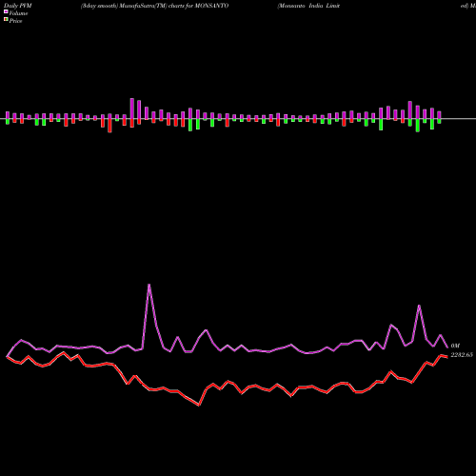The image size is (476, 476).
Task: Click the second magenta volume line peak near right
Action: (419, 306)
